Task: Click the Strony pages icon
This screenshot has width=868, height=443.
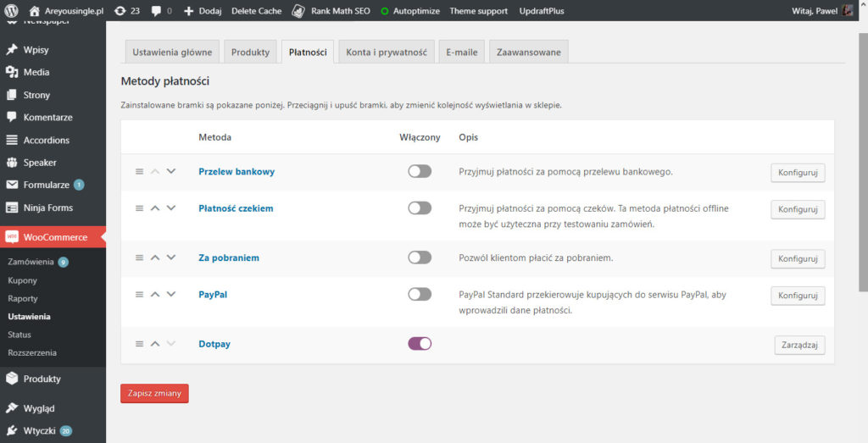Action: [12, 95]
